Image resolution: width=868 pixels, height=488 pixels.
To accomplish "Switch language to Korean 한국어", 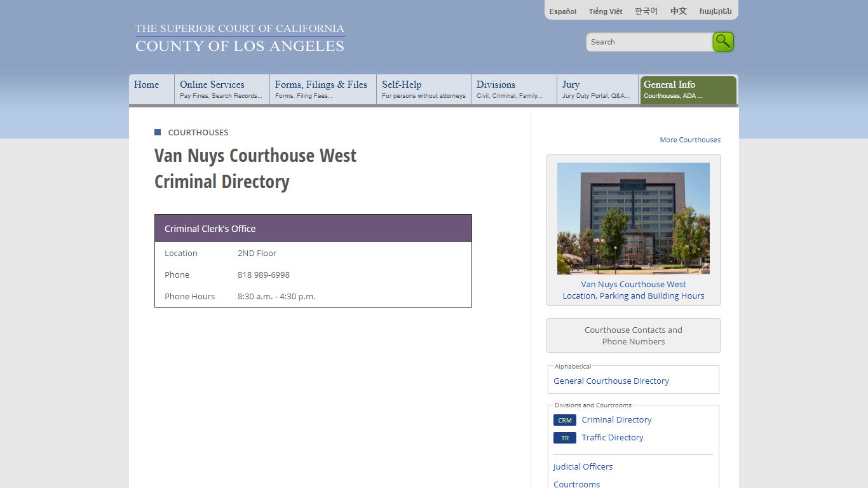I will [x=646, y=11].
